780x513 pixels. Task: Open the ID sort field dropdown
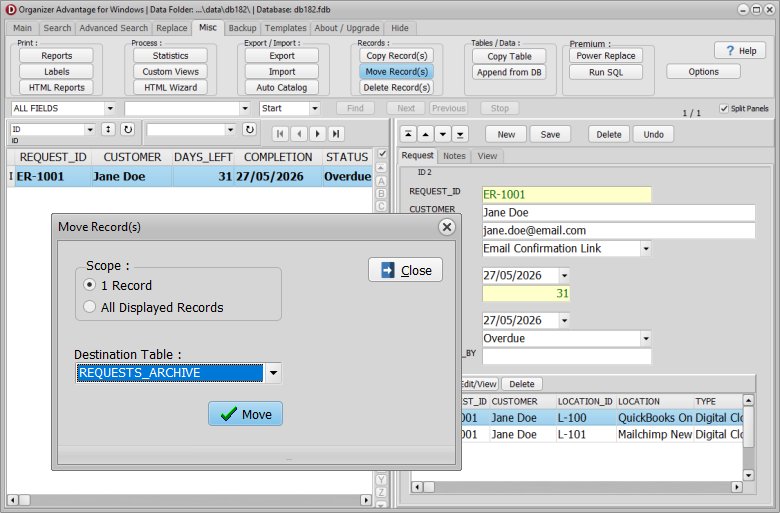[x=90, y=129]
